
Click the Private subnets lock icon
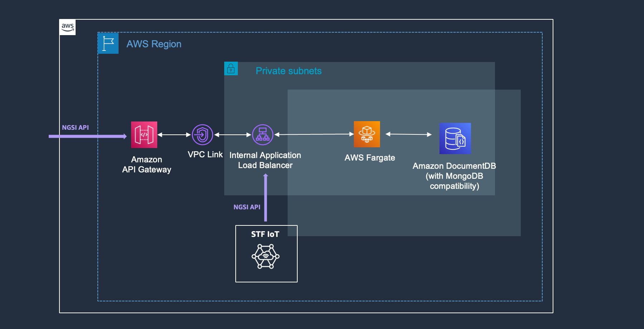[x=231, y=68]
